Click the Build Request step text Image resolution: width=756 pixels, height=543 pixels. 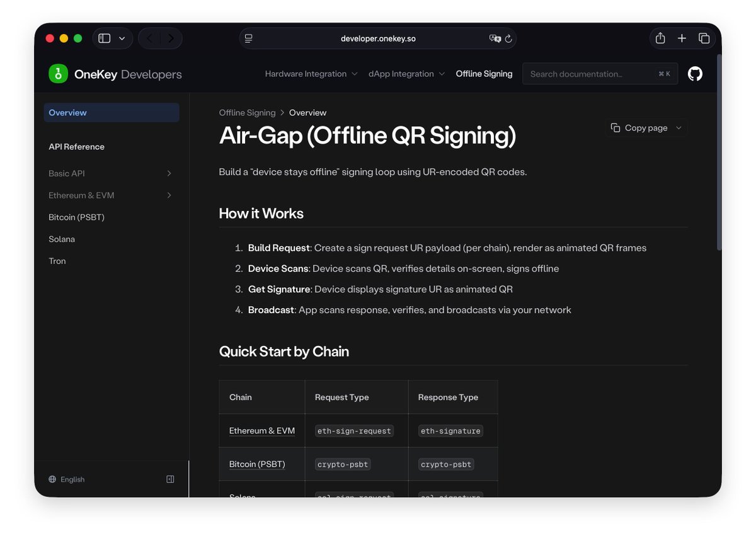[447, 248]
